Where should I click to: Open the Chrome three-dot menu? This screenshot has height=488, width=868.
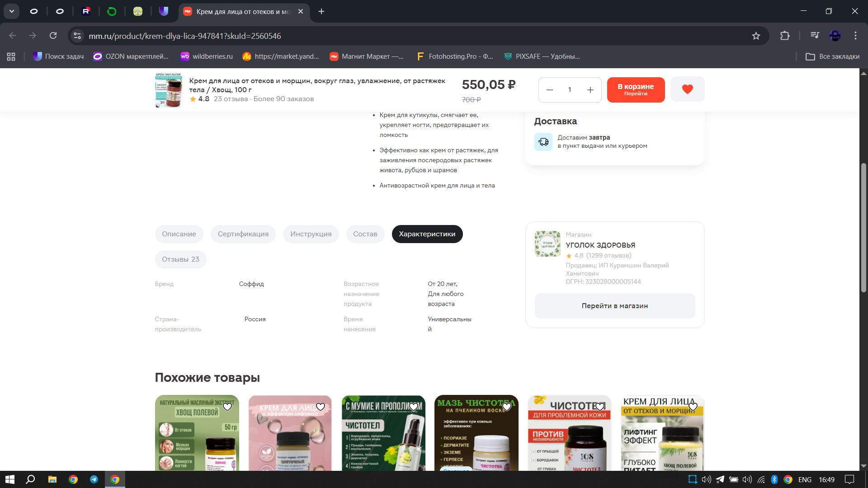[x=855, y=36]
